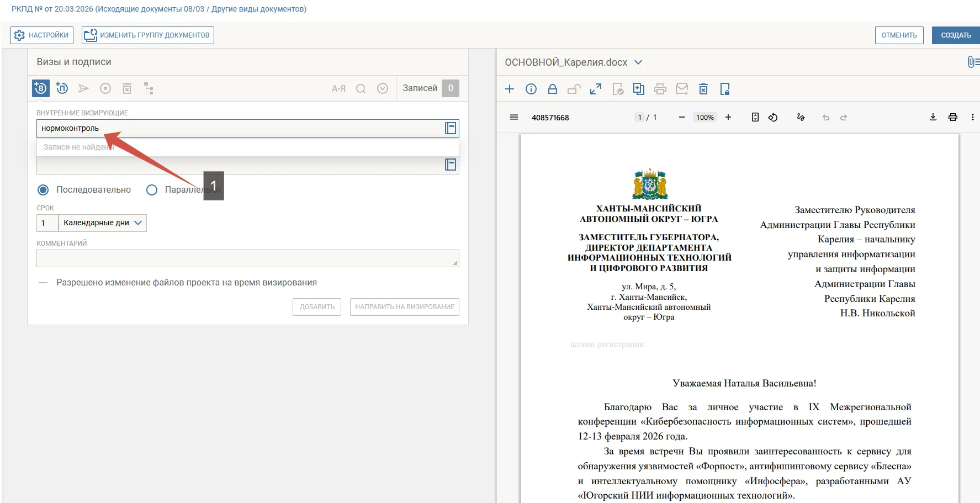Expand the circled chevron in visas toolbar

click(x=383, y=88)
